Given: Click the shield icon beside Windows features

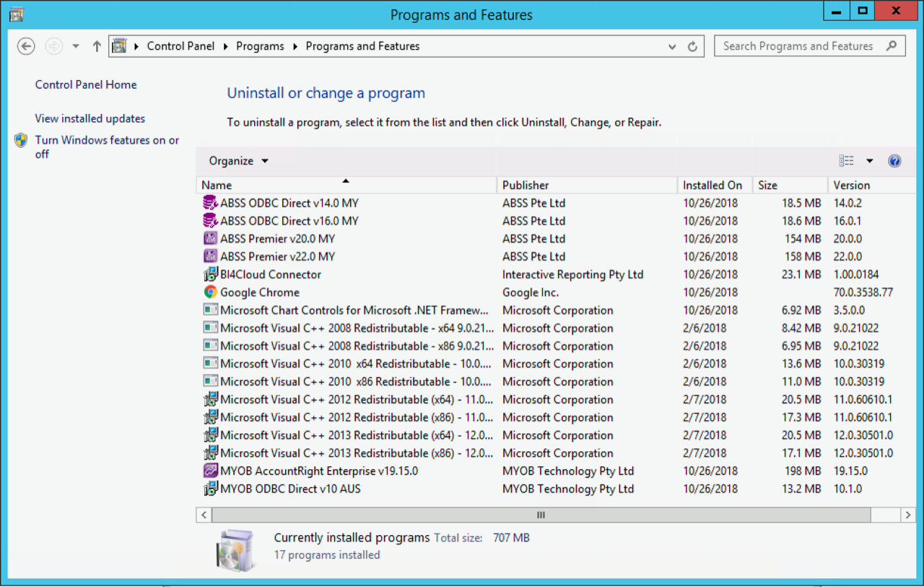Looking at the screenshot, I should 21,140.
